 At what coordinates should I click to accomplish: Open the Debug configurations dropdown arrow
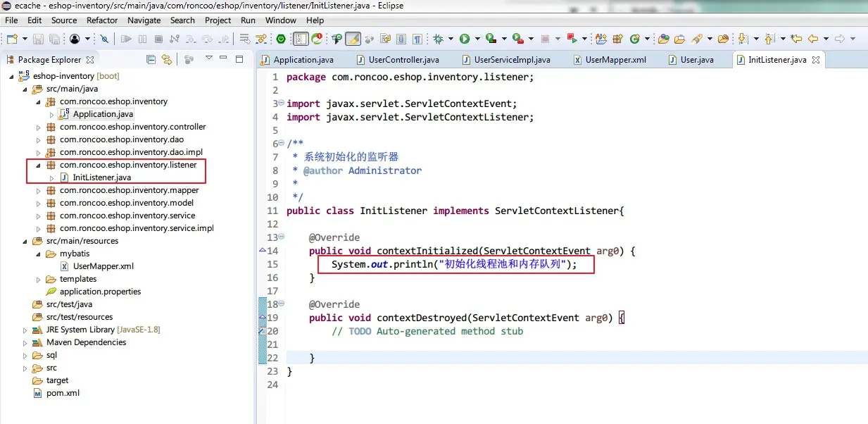click(451, 39)
